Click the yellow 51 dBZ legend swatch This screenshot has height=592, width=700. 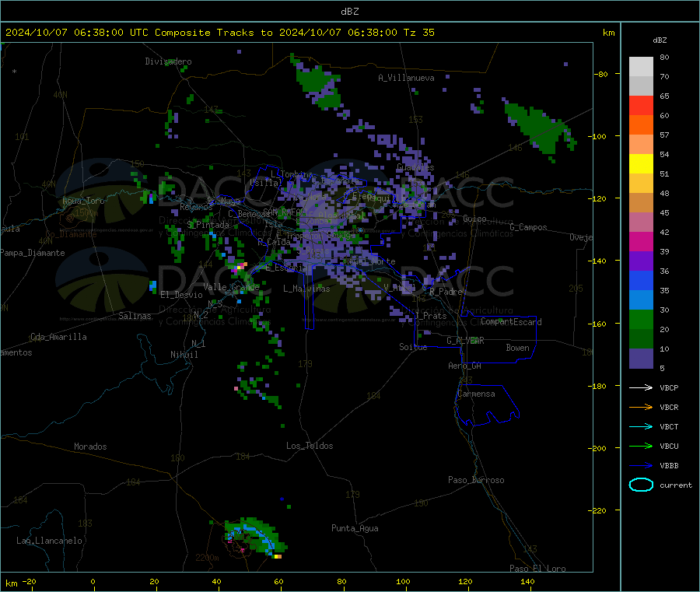(641, 164)
